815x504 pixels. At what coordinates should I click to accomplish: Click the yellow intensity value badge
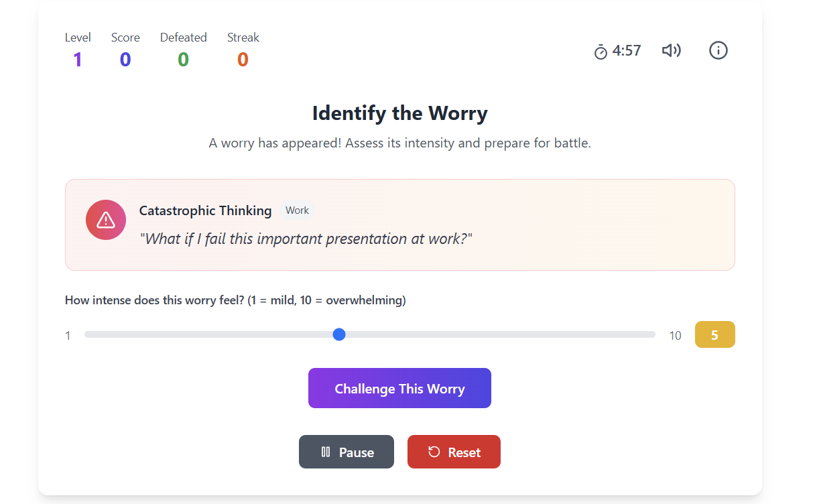coord(714,334)
